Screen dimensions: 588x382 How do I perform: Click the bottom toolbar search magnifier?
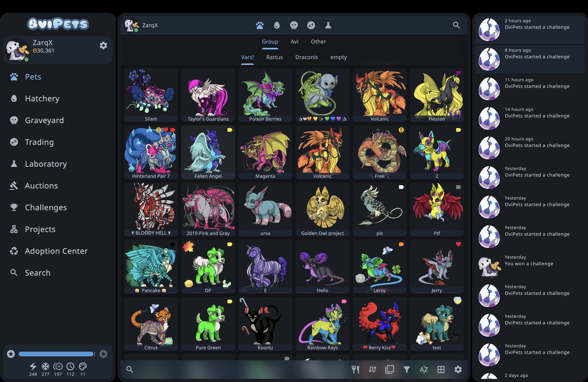click(x=130, y=369)
